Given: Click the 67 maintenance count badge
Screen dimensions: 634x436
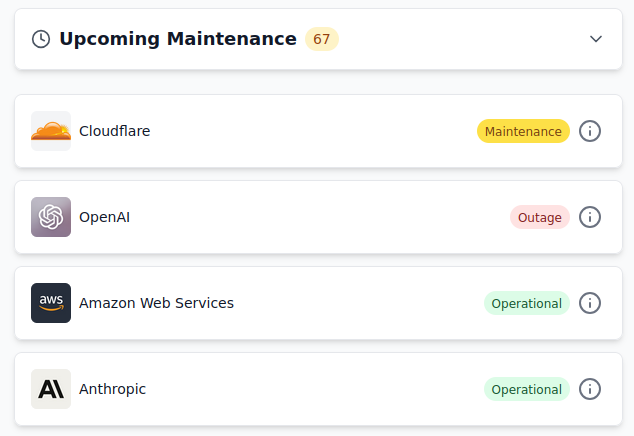Looking at the screenshot, I should tap(322, 39).
